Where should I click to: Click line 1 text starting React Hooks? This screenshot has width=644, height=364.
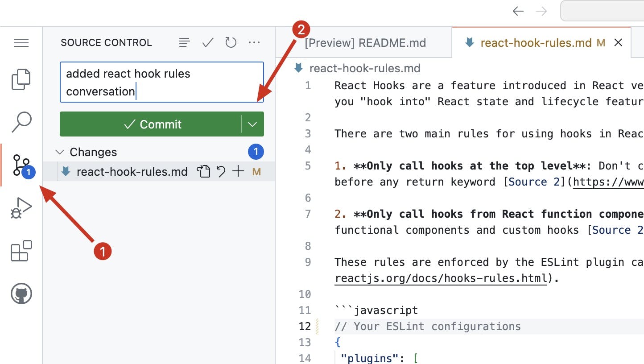click(489, 86)
